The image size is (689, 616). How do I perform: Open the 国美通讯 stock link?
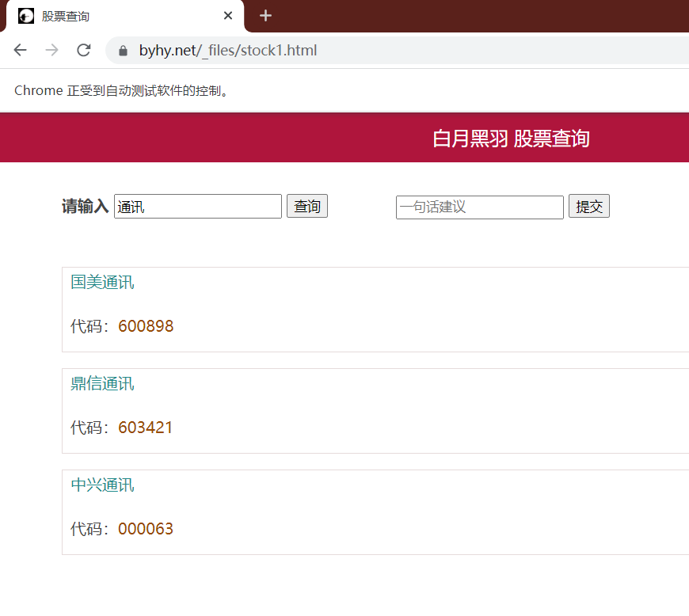(x=102, y=282)
